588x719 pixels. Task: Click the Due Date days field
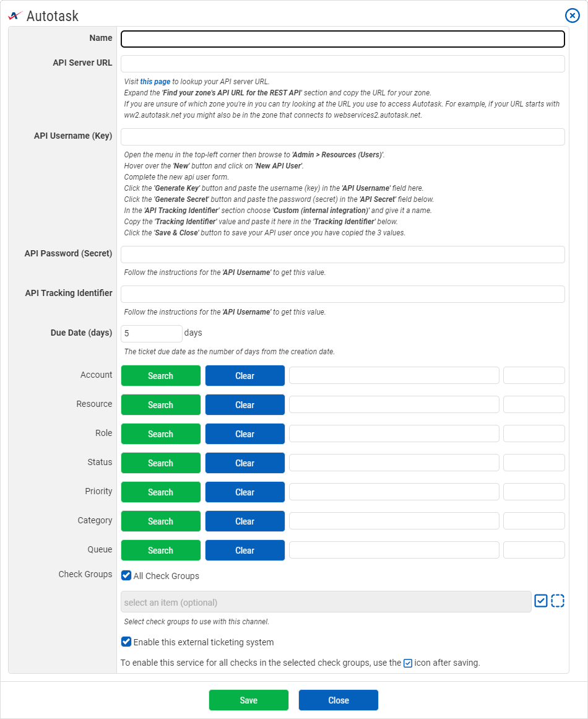point(151,334)
